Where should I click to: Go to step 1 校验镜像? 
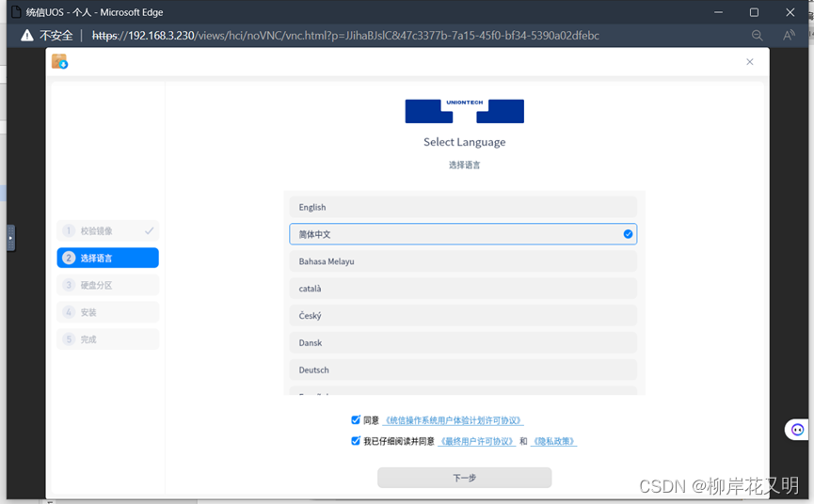(107, 230)
